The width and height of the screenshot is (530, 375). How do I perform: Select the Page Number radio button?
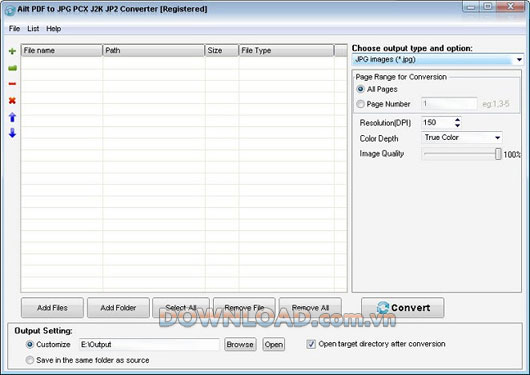[360, 104]
